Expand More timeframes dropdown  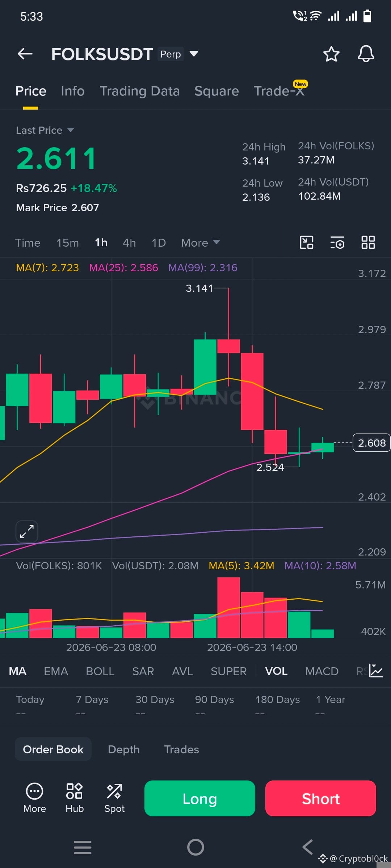[x=201, y=243]
